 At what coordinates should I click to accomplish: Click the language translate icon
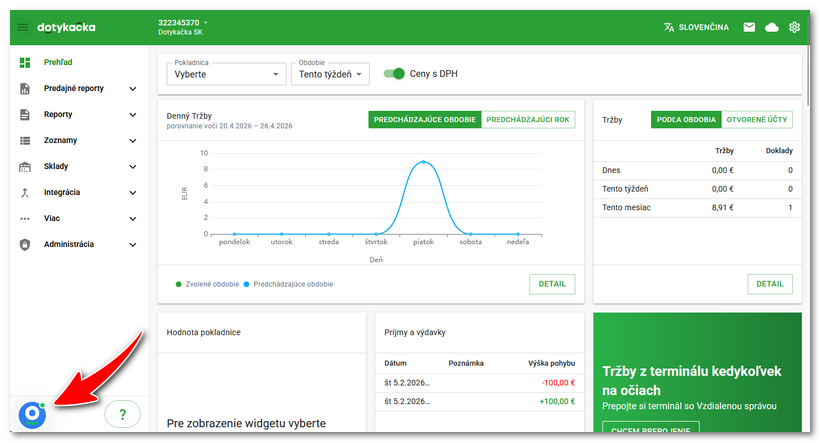[x=669, y=27]
